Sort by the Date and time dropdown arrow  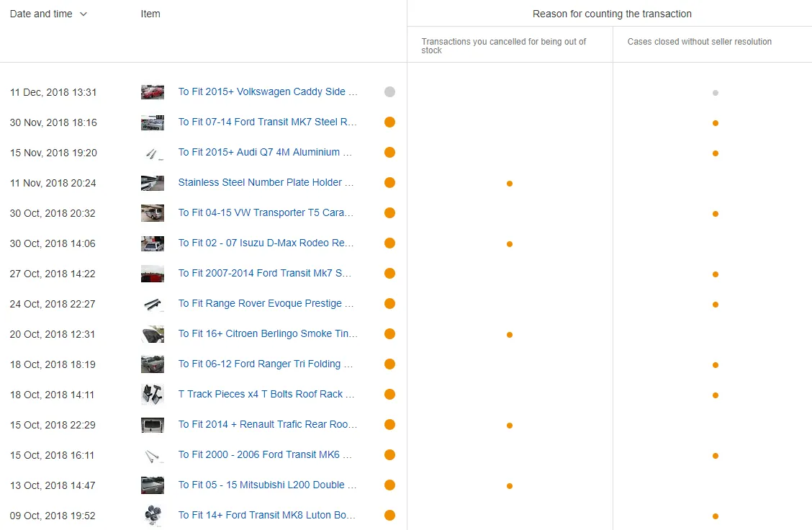84,14
